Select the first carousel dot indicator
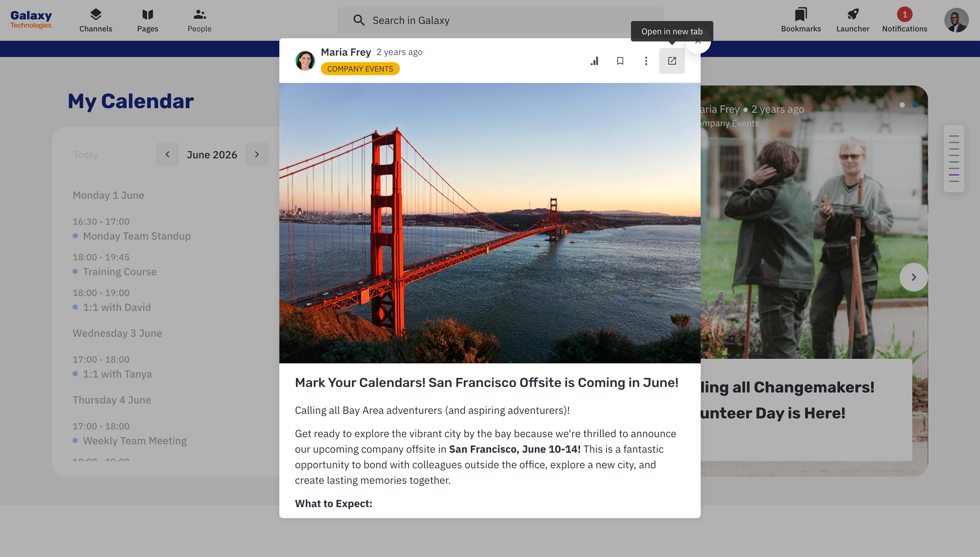Screen dimensions: 980x557 902,105
